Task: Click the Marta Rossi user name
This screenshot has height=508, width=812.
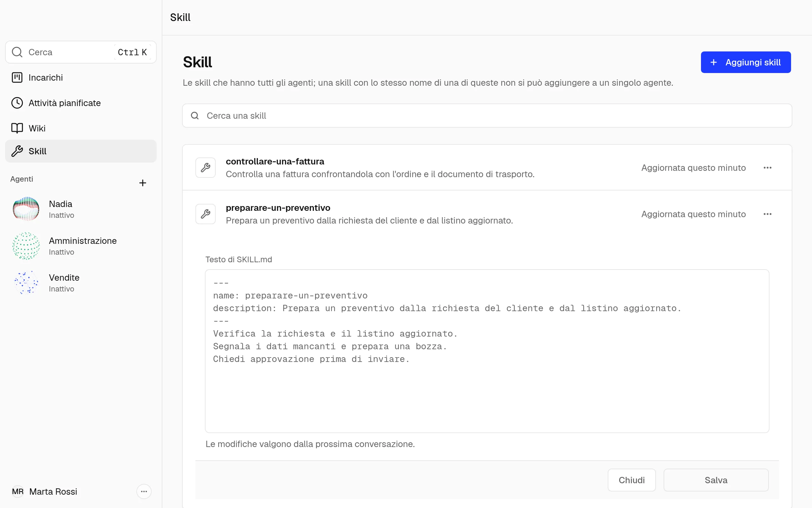Action: (53, 491)
